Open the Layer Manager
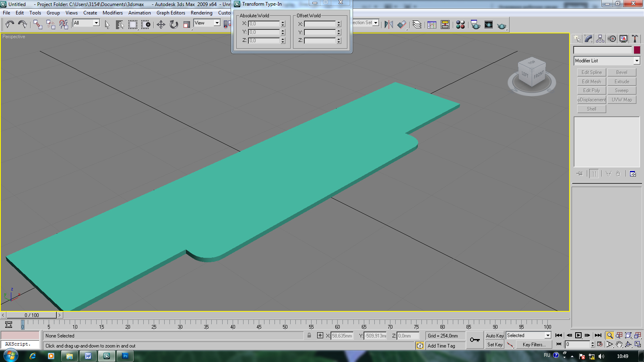The height and width of the screenshot is (362, 644). pos(417,25)
